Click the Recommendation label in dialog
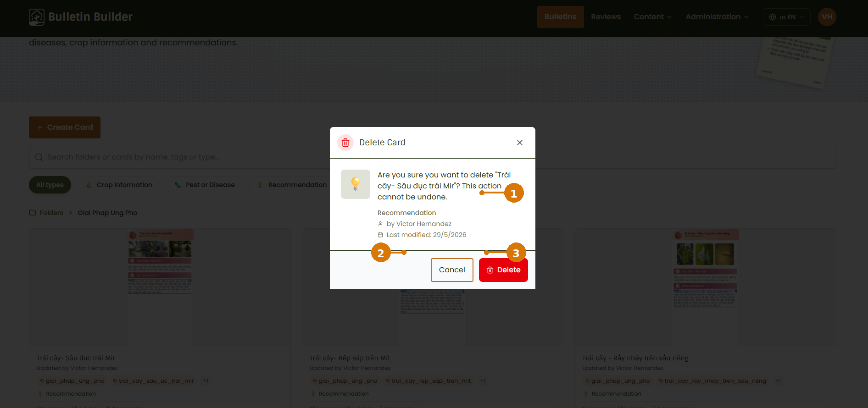The image size is (868, 408). [406, 213]
